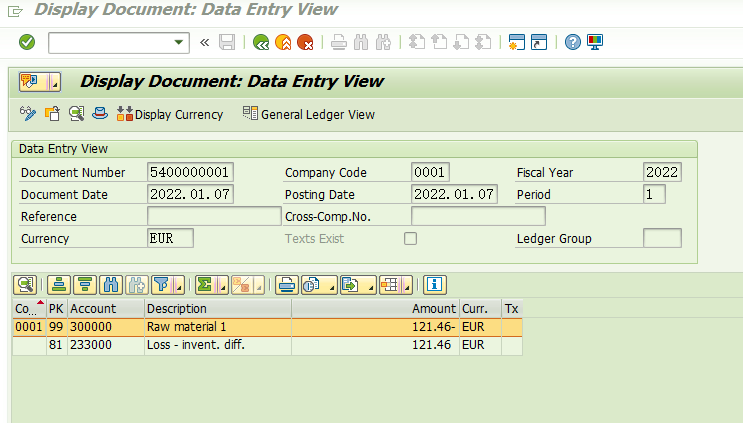Click the Generate Shortcut icon

click(539, 42)
